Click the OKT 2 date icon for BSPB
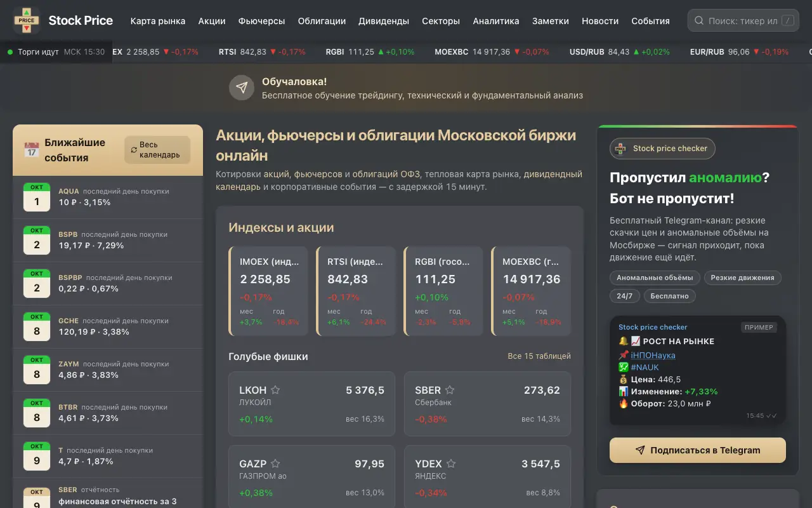This screenshot has width=812, height=508. point(37,240)
